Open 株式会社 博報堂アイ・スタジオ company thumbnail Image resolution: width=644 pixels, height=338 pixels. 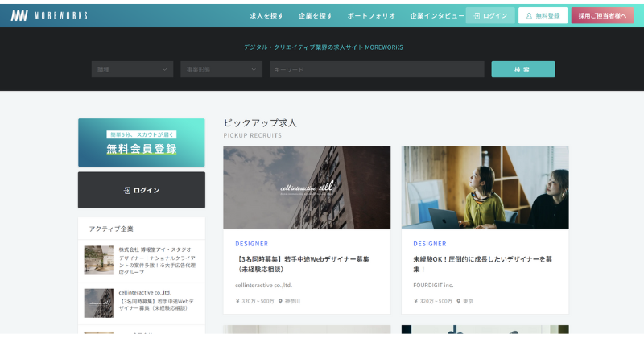98,261
